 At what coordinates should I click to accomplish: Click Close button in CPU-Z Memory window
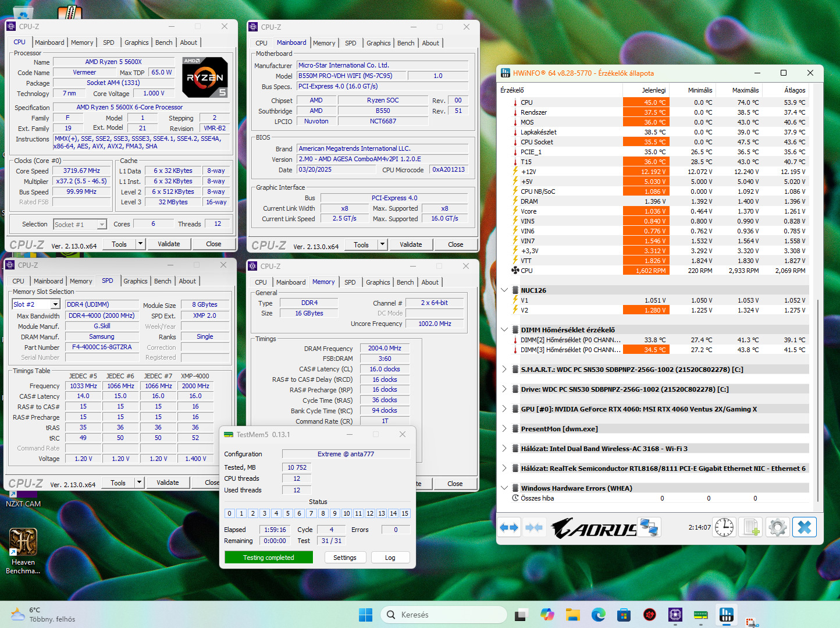pos(455,484)
